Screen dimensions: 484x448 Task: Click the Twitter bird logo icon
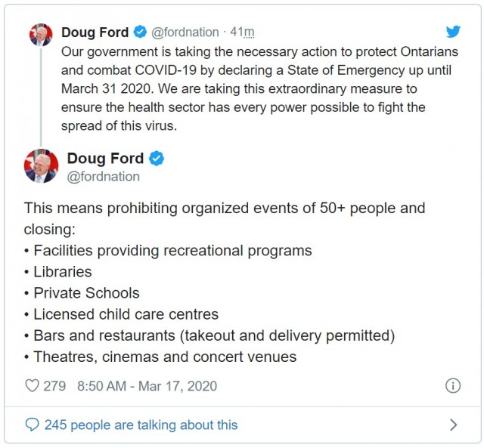(453, 32)
